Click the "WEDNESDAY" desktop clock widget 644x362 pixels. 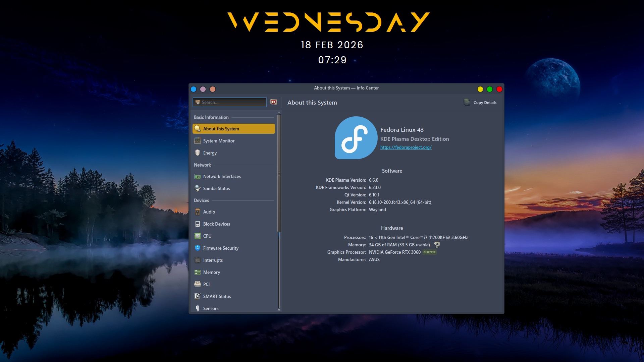point(329,22)
